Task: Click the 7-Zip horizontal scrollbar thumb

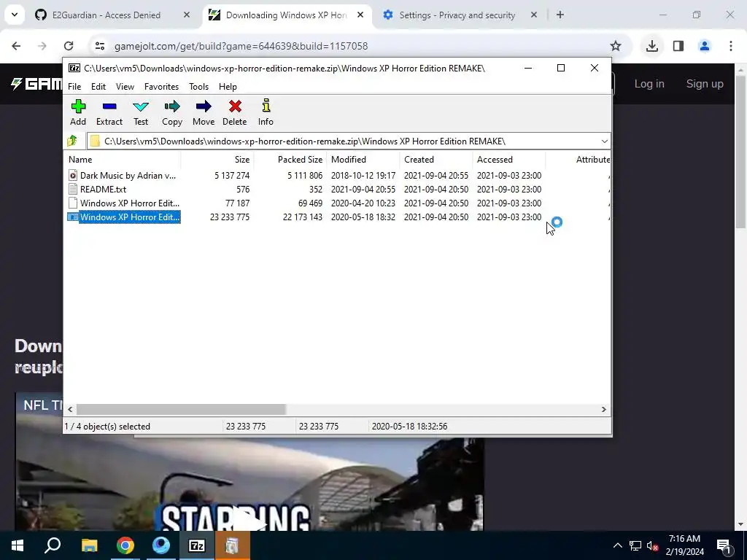Action: coord(181,409)
